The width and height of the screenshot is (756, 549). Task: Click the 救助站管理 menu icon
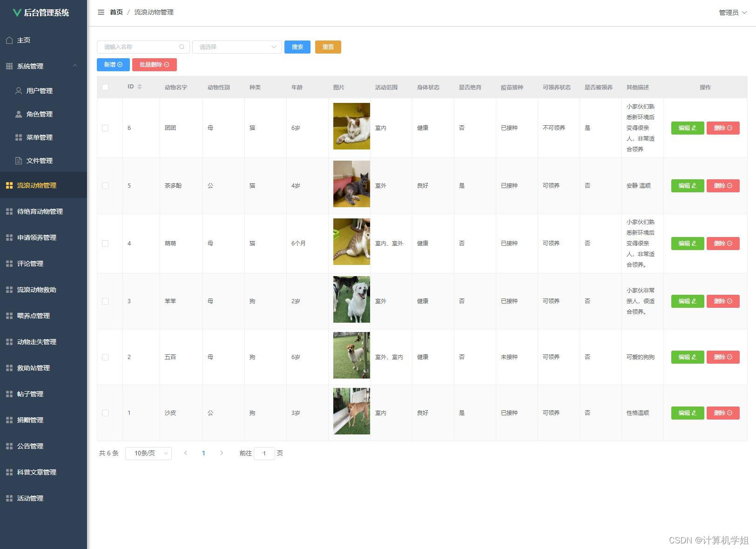coord(9,368)
